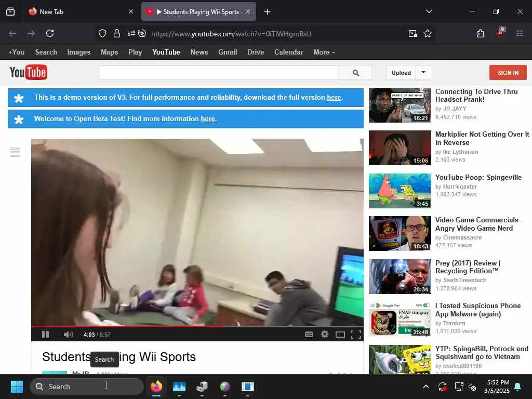Viewport: 532px width, 399px height.
Task: Open Drive in the Google bar
Action: click(x=256, y=52)
